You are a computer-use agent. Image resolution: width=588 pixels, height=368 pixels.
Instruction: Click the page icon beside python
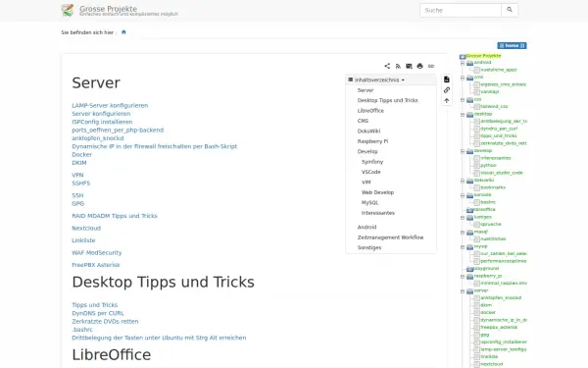coord(476,166)
